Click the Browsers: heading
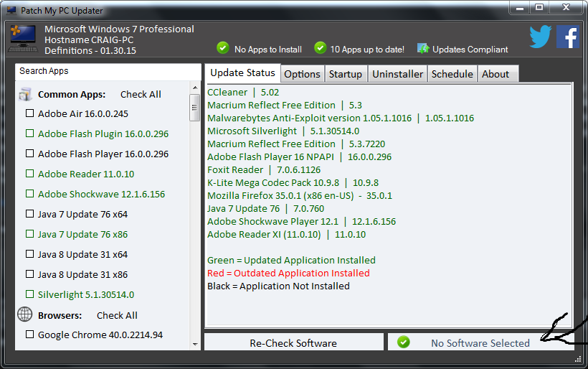The image size is (588, 369). tap(60, 316)
